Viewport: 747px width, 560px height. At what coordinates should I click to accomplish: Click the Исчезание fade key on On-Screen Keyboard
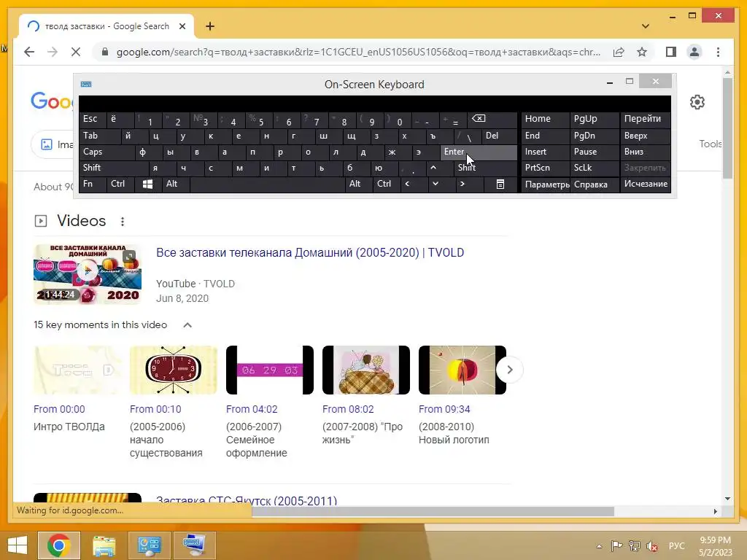(646, 184)
